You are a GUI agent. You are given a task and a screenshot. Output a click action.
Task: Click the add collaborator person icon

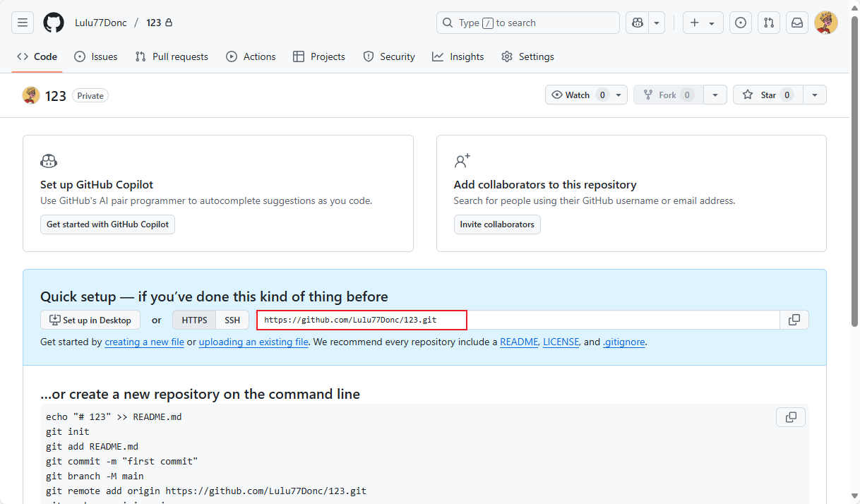[x=462, y=161]
